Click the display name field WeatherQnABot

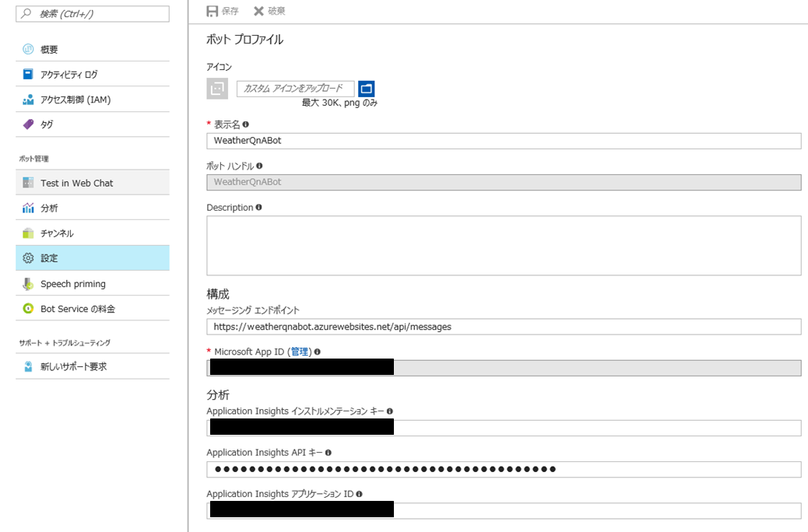tap(504, 141)
